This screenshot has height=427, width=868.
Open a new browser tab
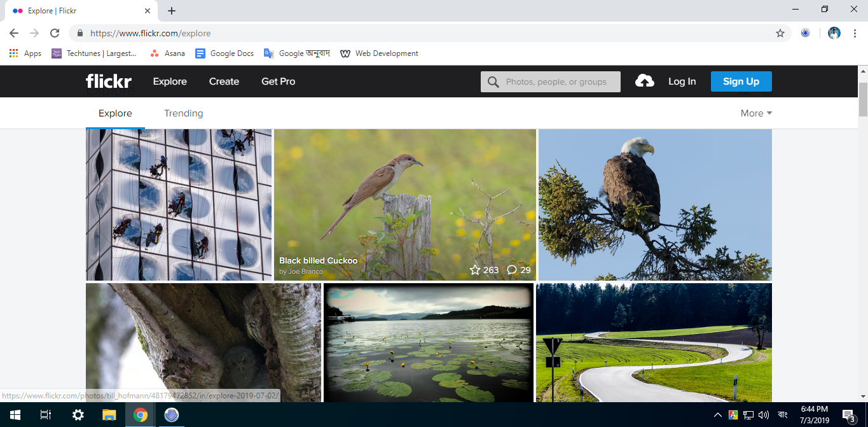point(172,11)
